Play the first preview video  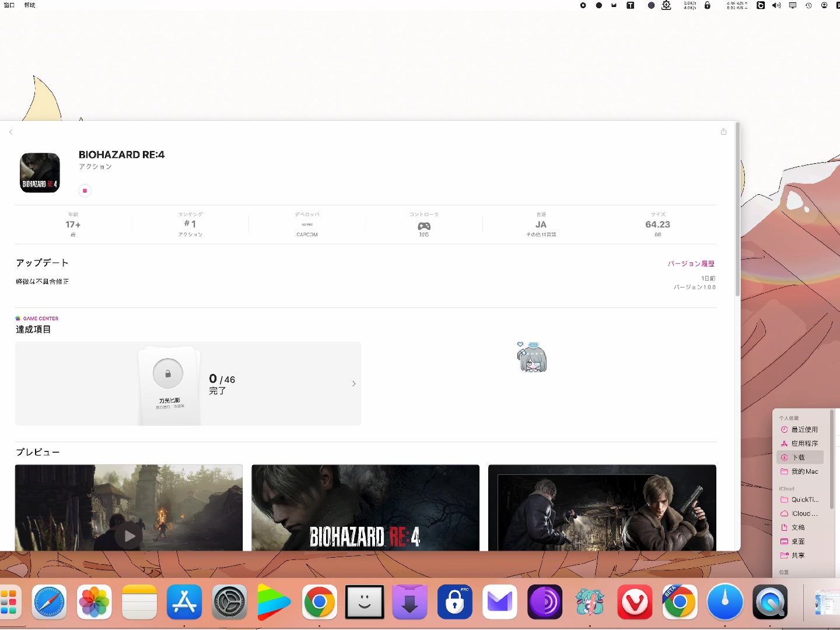[129, 536]
